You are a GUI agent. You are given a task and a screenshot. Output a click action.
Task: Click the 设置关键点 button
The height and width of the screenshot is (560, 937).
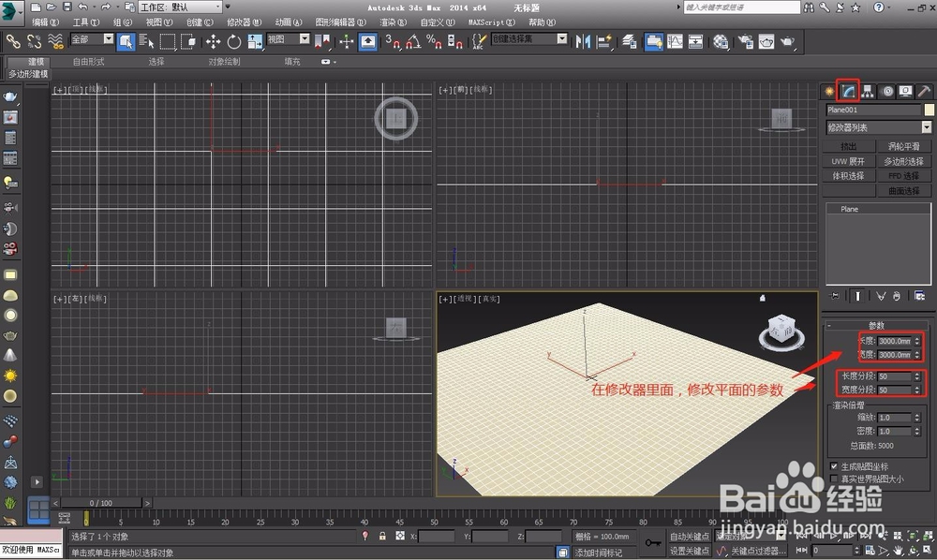point(689,551)
